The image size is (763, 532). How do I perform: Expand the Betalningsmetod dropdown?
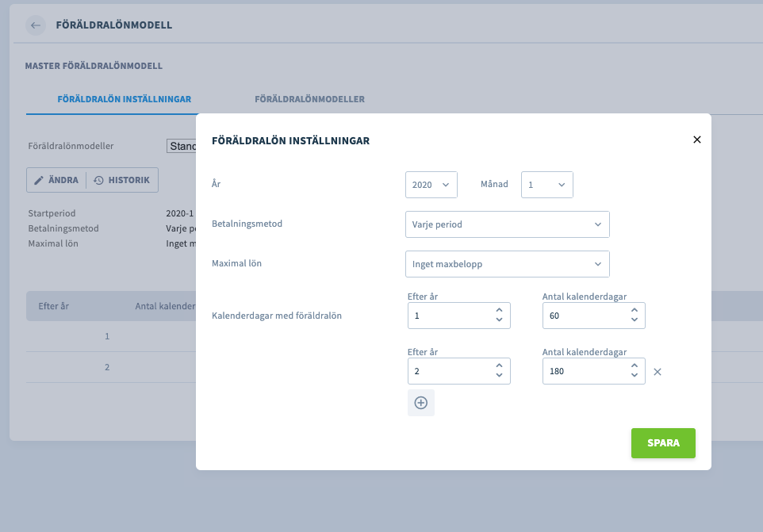click(507, 224)
